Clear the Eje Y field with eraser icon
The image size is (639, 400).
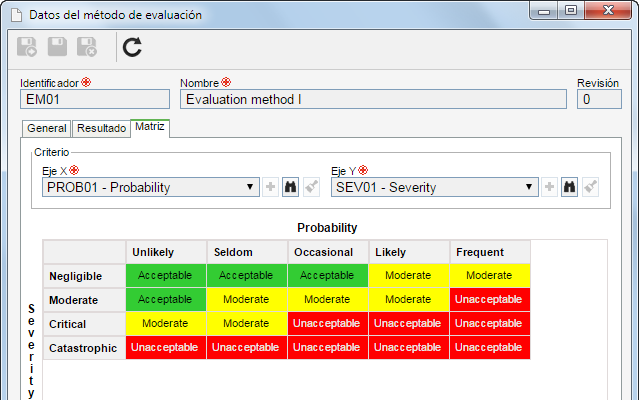[591, 187]
